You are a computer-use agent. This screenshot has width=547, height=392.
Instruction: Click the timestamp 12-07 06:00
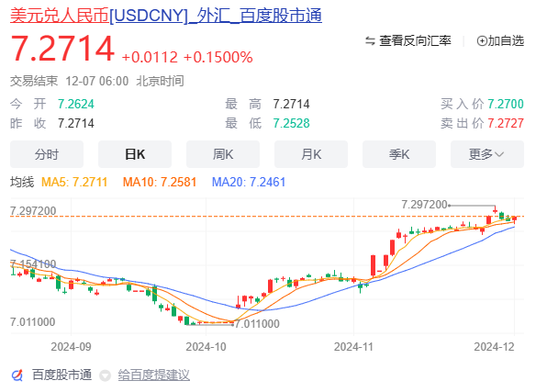[97, 82]
